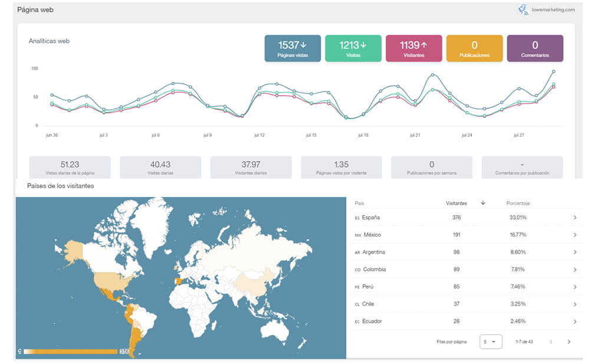
Task: Toggle the green Visitas metric card
Action: tap(353, 48)
